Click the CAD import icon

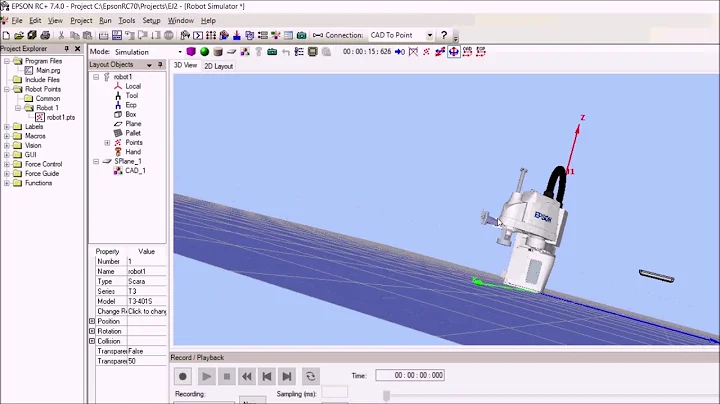click(x=245, y=51)
